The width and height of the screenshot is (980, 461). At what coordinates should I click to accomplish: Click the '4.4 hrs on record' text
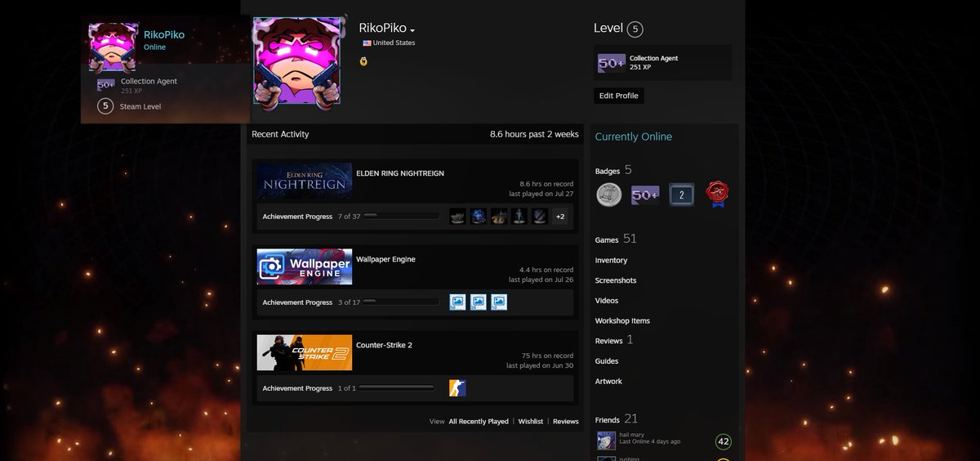pyautogui.click(x=546, y=270)
